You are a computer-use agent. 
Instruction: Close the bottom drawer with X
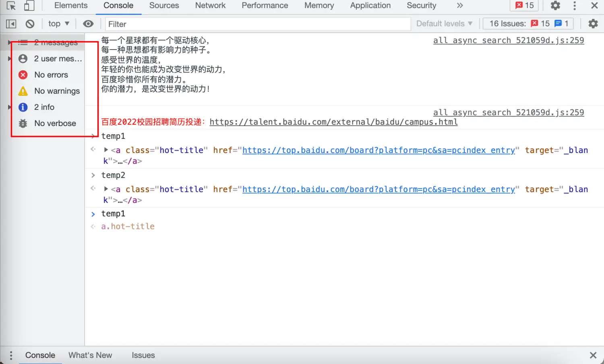coord(593,355)
